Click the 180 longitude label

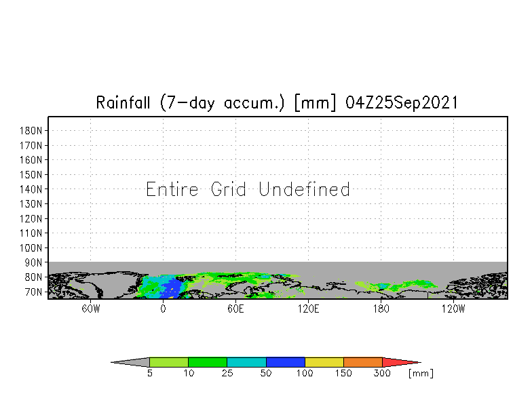click(x=381, y=309)
